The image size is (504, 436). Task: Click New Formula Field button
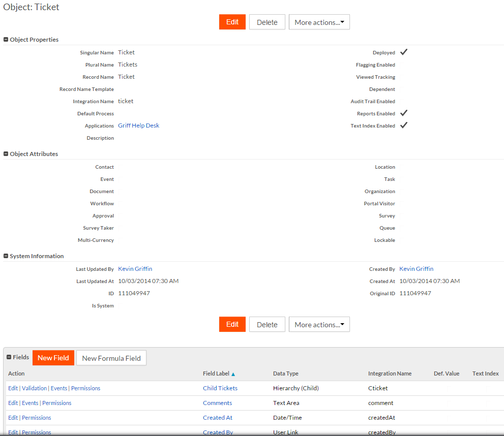[x=111, y=358]
